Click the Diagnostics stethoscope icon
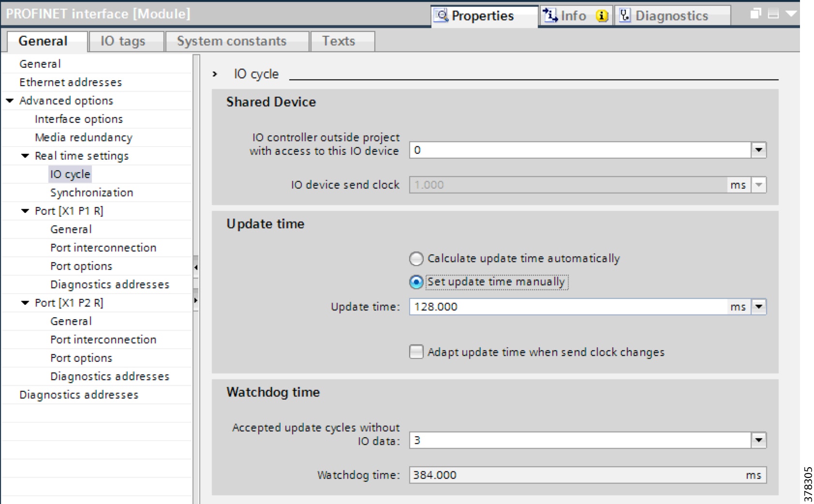Image resolution: width=814 pixels, height=504 pixels. 625,15
